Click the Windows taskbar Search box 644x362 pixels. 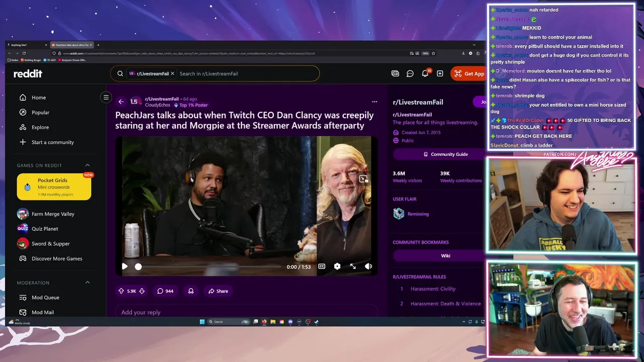tap(229, 322)
